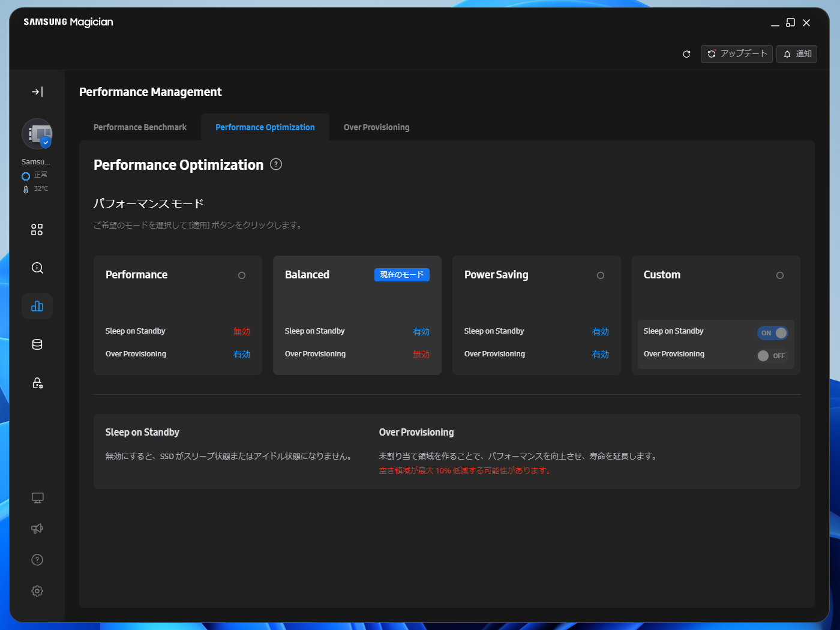This screenshot has height=630, width=840.
Task: Maximize the Samsung Magician window
Action: click(791, 23)
